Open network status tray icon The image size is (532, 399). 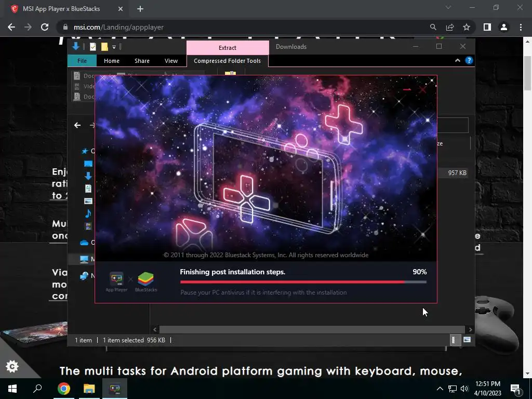[453, 389]
